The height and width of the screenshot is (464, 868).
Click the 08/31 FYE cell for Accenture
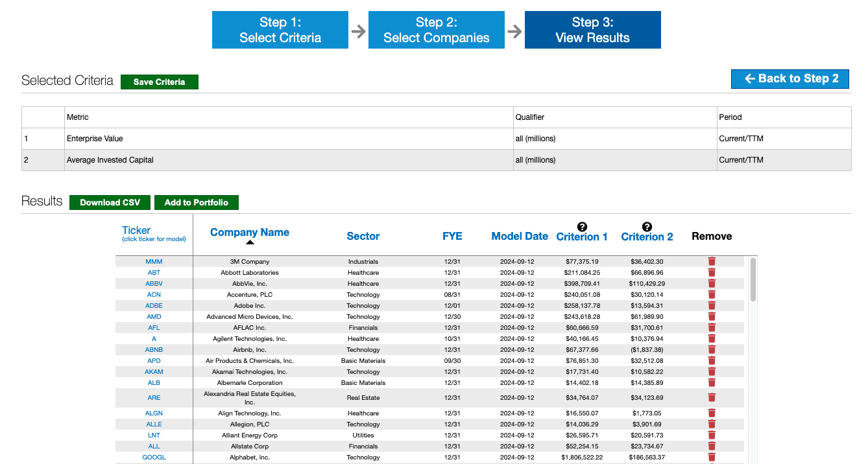[452, 295]
